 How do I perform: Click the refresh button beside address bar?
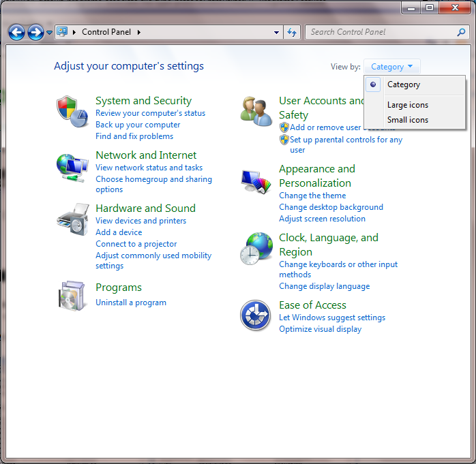pos(292,32)
